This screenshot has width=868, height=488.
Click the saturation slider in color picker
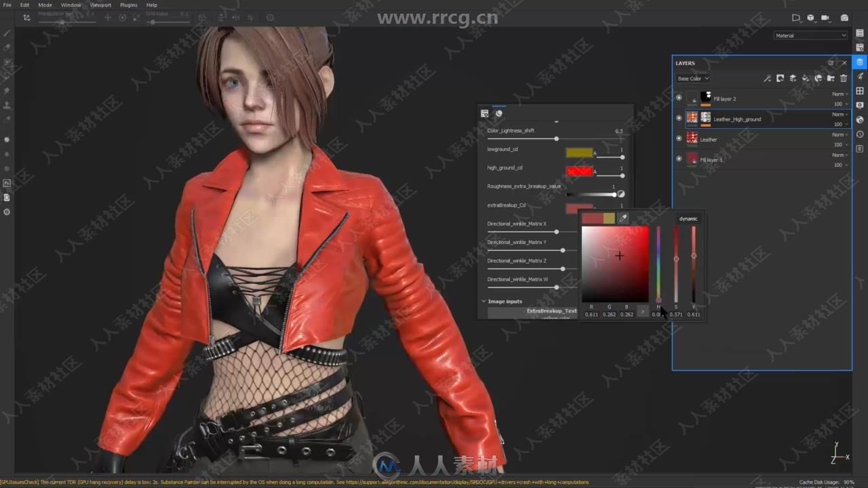tap(676, 264)
